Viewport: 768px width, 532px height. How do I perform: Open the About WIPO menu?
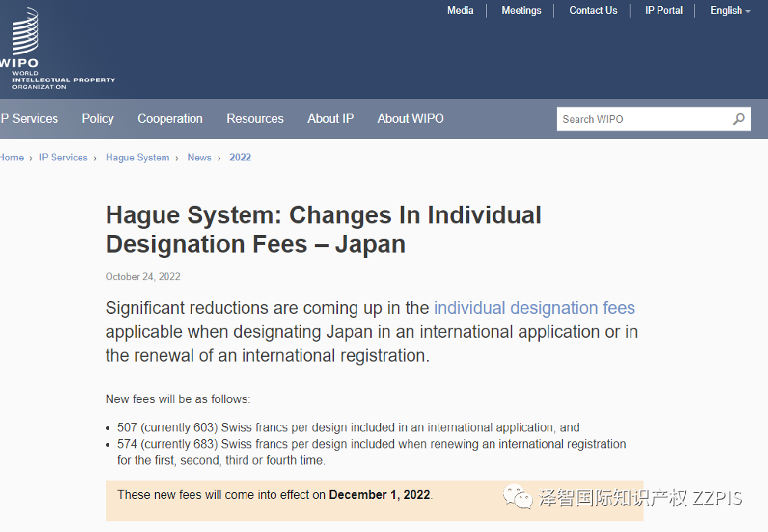[410, 118]
